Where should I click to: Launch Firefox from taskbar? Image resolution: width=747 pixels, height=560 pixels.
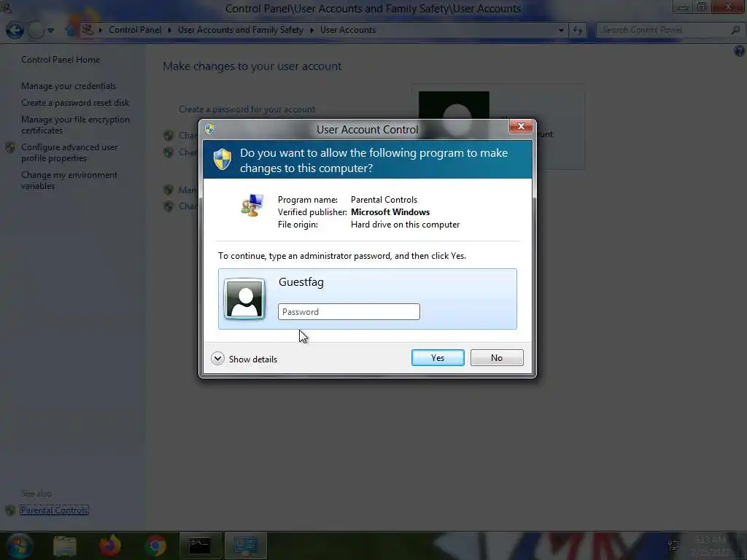(x=110, y=545)
